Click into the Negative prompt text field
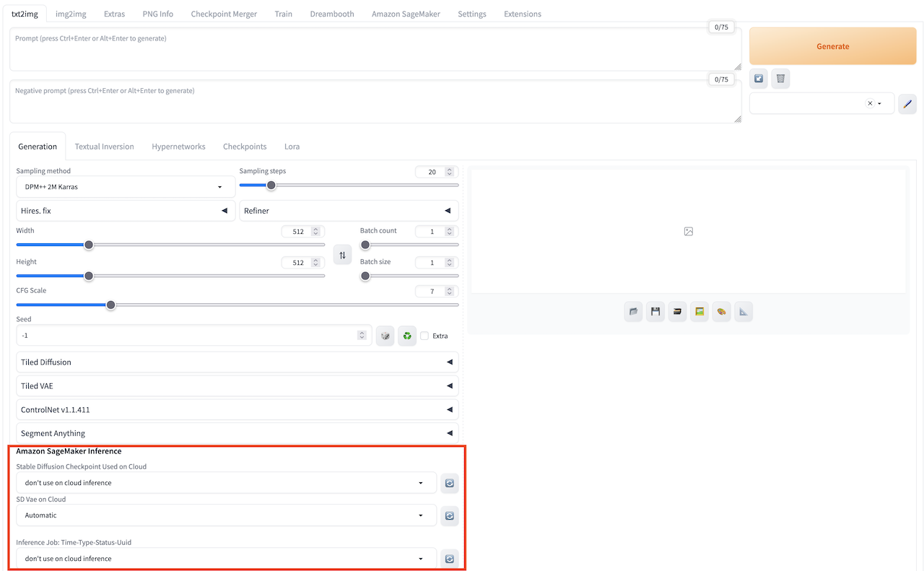Screen dimensions: 924x571 375,102
